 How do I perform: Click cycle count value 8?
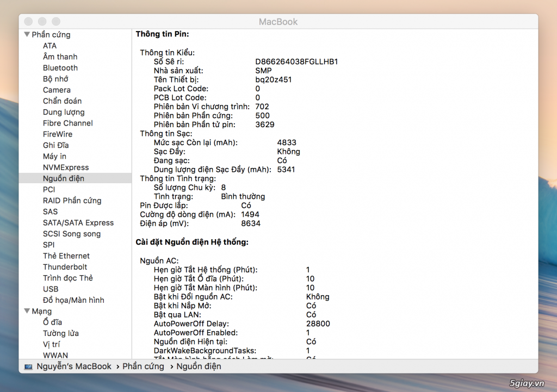[x=223, y=188]
